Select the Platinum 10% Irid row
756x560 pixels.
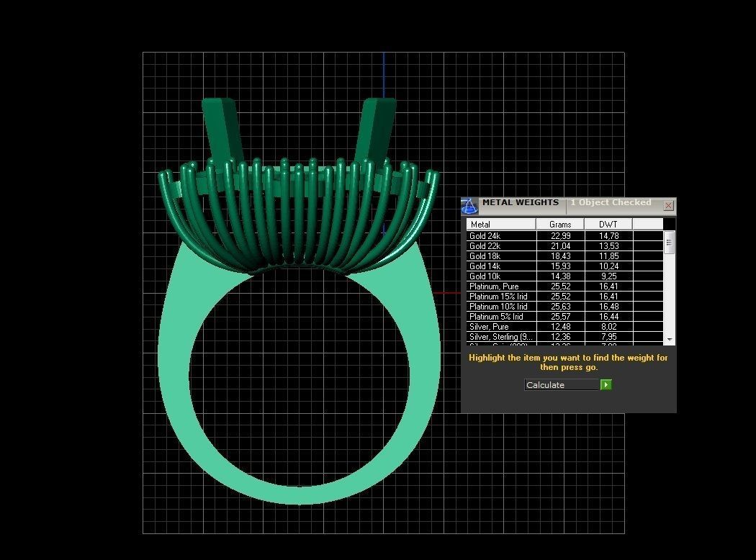[x=564, y=307]
